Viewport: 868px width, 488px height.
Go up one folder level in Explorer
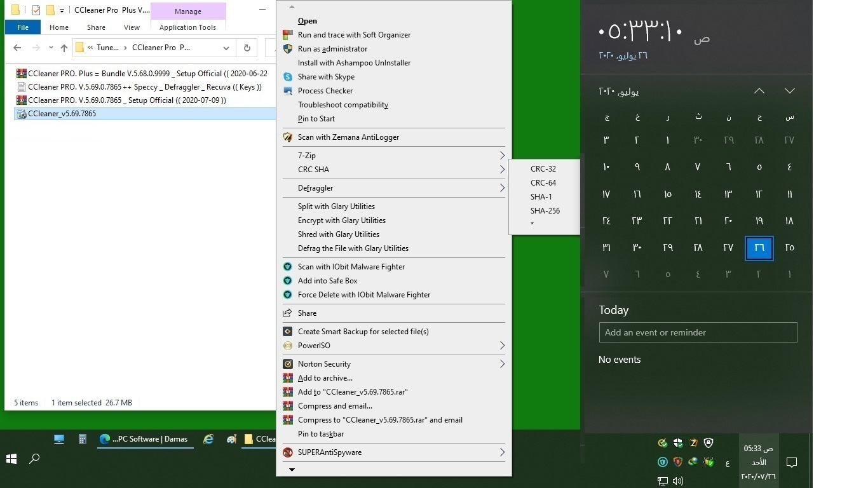coord(64,48)
